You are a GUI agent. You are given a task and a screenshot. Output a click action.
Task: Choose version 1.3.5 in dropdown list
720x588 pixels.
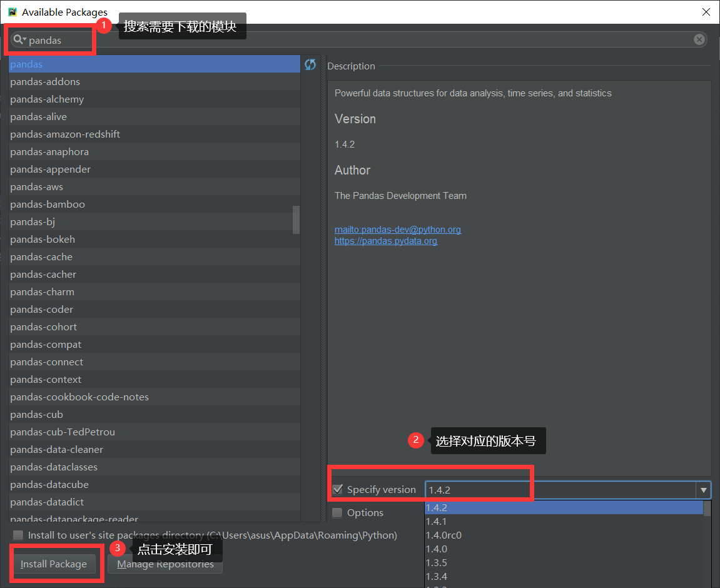[564, 563]
